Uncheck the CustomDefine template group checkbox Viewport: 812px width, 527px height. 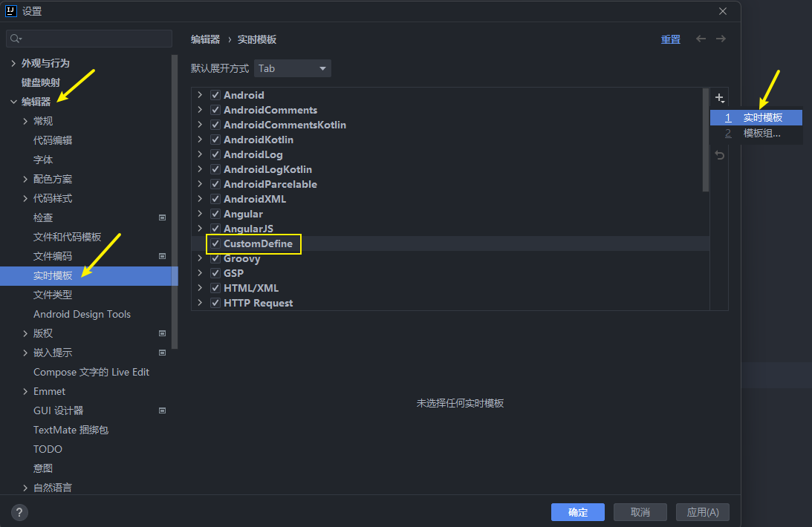point(215,243)
